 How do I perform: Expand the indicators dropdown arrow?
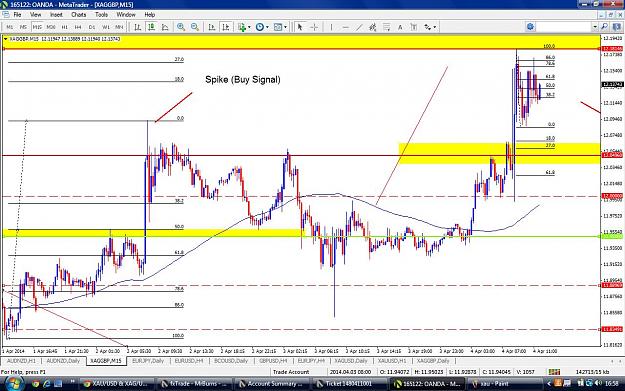tap(249, 27)
